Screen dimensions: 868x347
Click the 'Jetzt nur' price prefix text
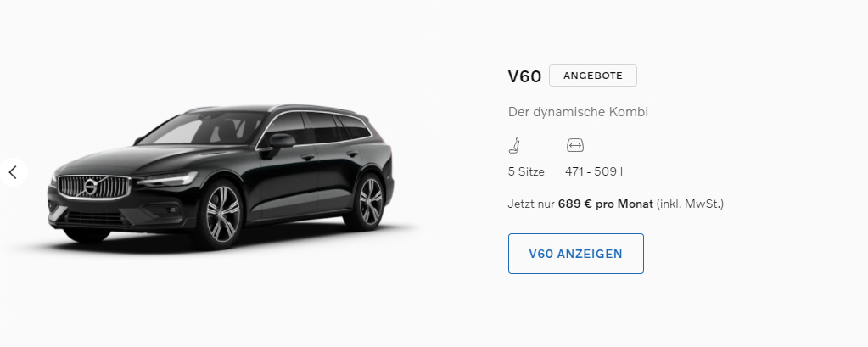point(531,204)
